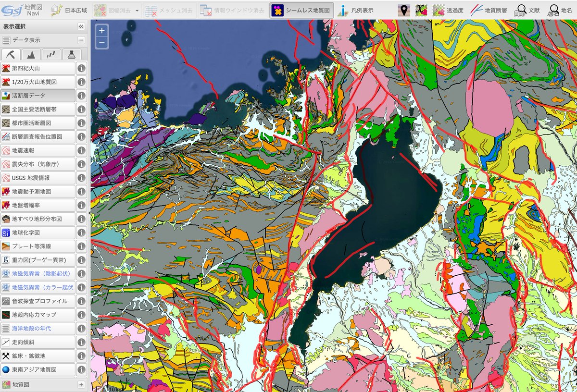Viewport: 577px width, 392px height.
Task: Select the 走向傾斜 layer
Action: [38, 342]
